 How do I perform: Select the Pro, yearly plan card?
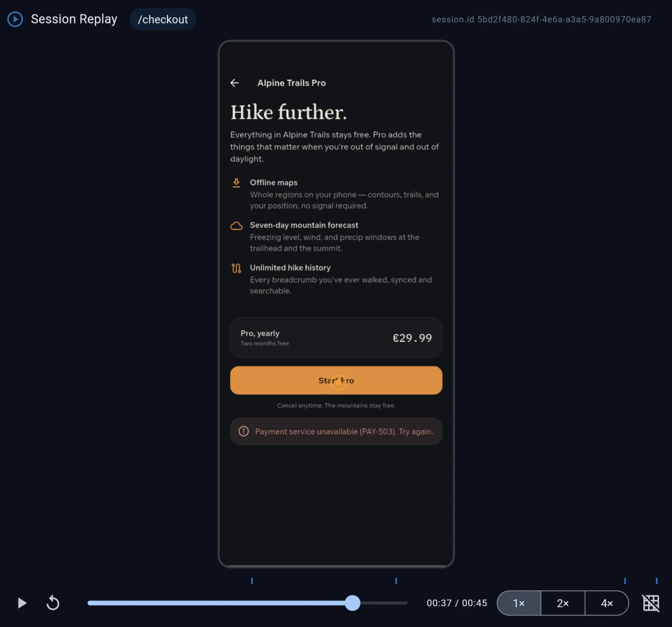[336, 337]
